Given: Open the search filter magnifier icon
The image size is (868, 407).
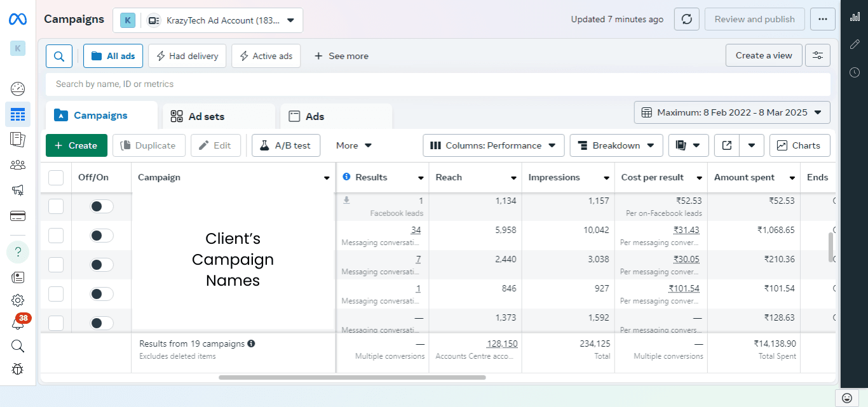Looking at the screenshot, I should [x=59, y=56].
